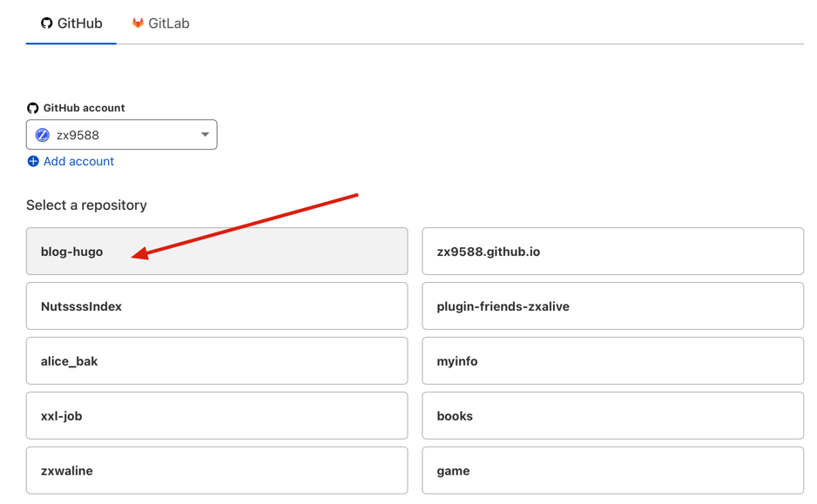Screen dimensions: 817x504
Task: Click the plus icon beside Add account
Action: pyautogui.click(x=33, y=161)
